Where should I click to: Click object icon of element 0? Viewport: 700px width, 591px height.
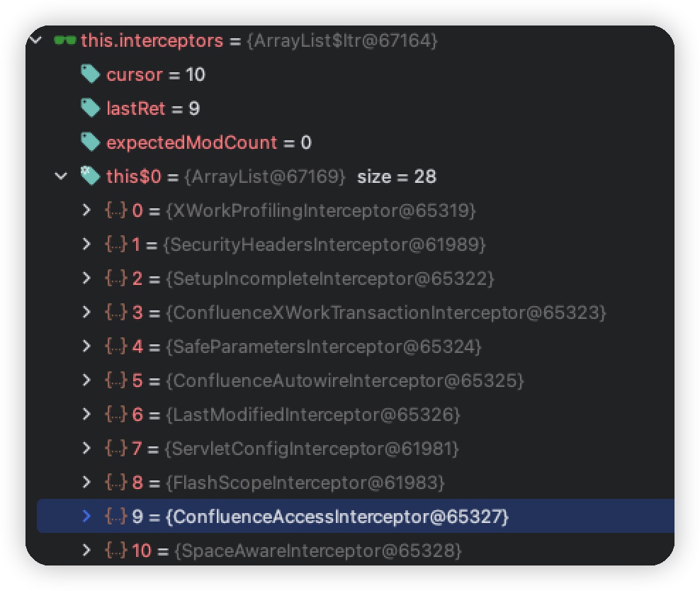116,210
